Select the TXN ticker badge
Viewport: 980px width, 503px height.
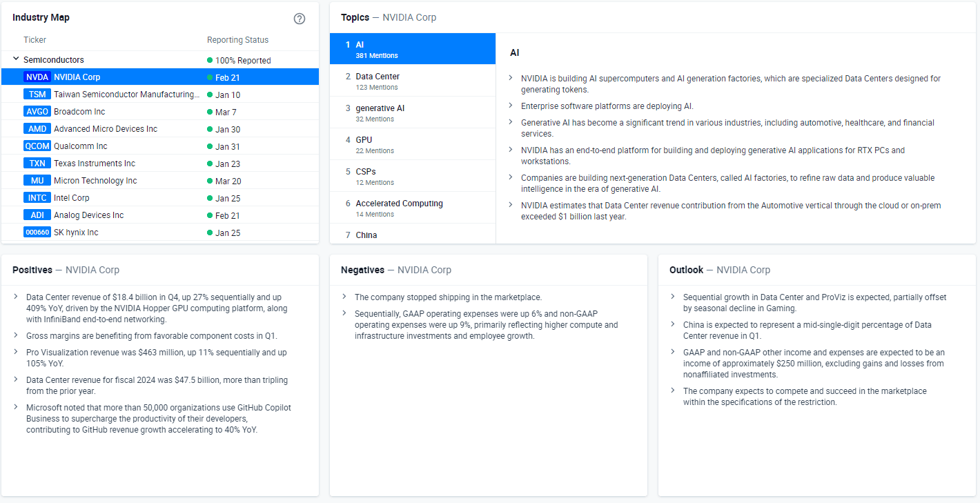(37, 164)
